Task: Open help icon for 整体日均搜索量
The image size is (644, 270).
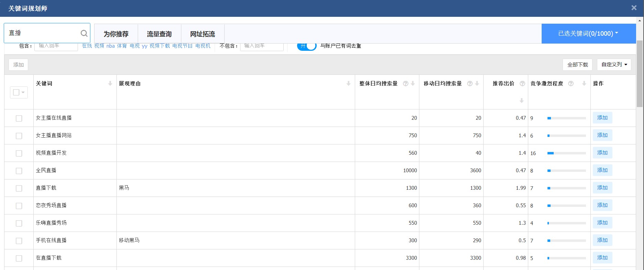Action: [x=406, y=83]
